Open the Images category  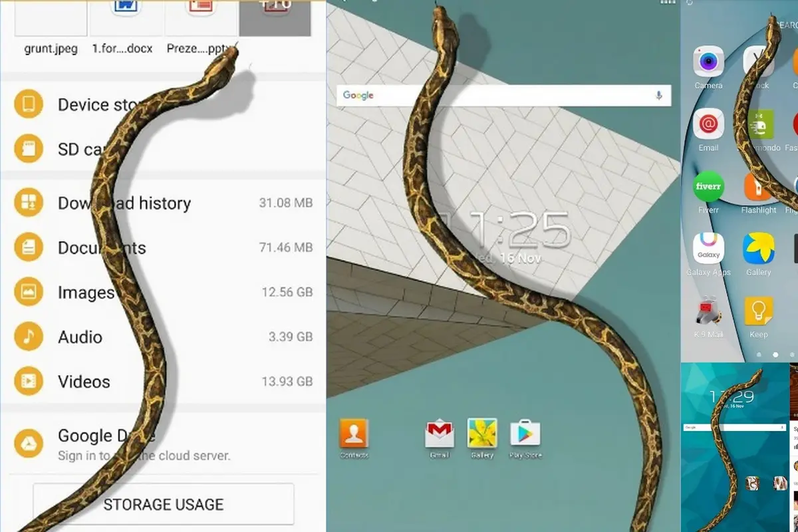click(x=163, y=292)
